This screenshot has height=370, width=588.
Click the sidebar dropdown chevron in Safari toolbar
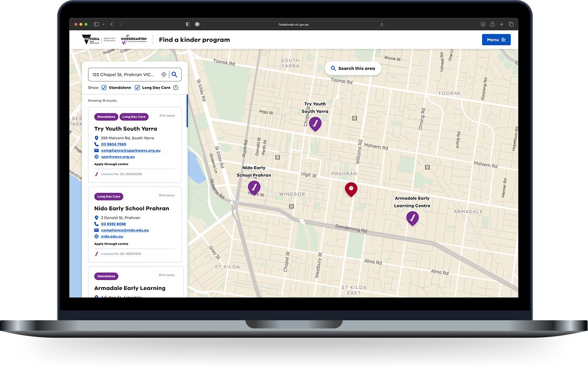tap(103, 24)
